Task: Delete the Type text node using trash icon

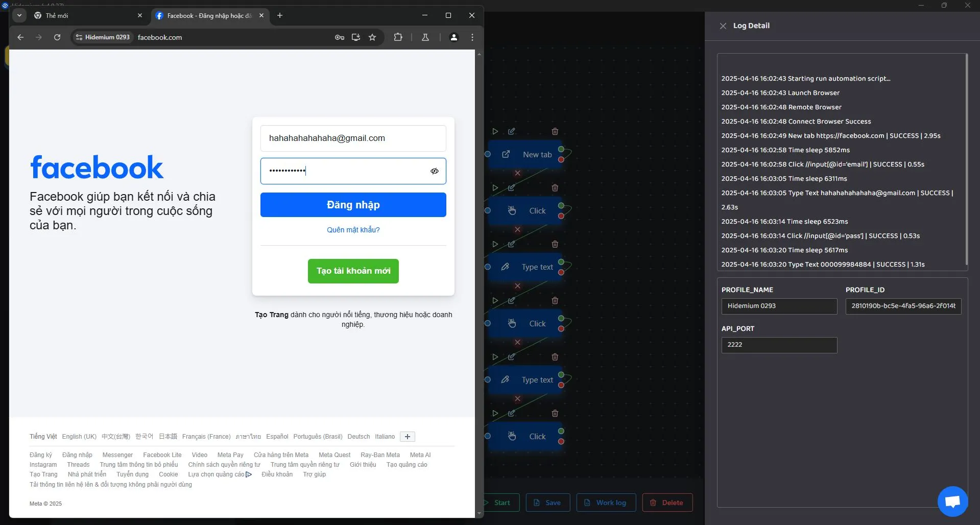Action: tap(555, 244)
